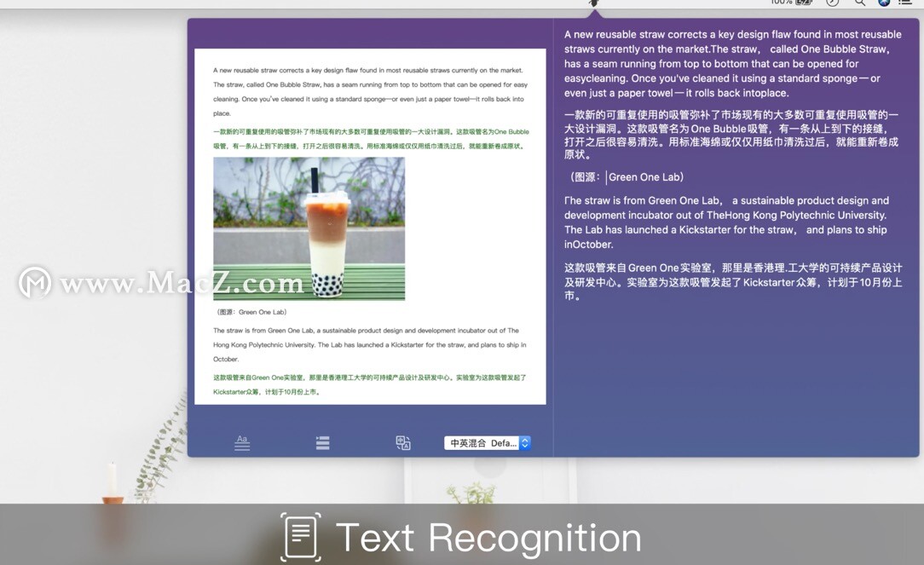This screenshot has width=924, height=565.
Task: Click green preview text starting '这款吸管来自Green One'
Action: click(369, 384)
